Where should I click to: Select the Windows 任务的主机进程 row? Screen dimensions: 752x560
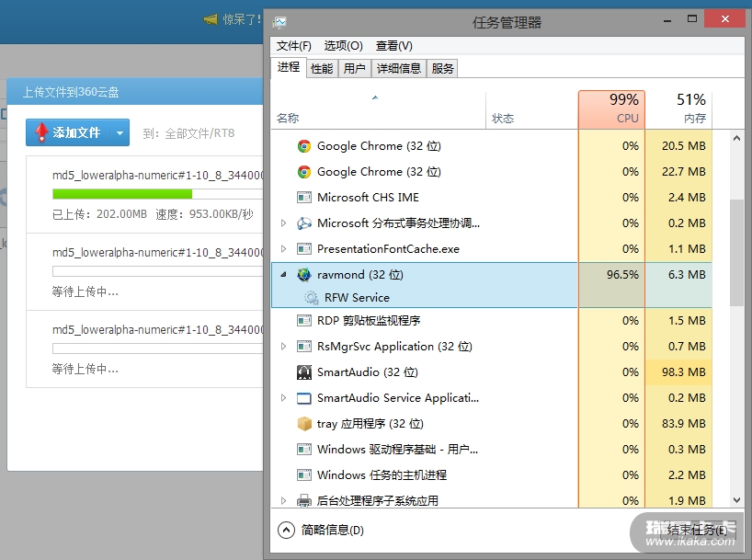492,475
